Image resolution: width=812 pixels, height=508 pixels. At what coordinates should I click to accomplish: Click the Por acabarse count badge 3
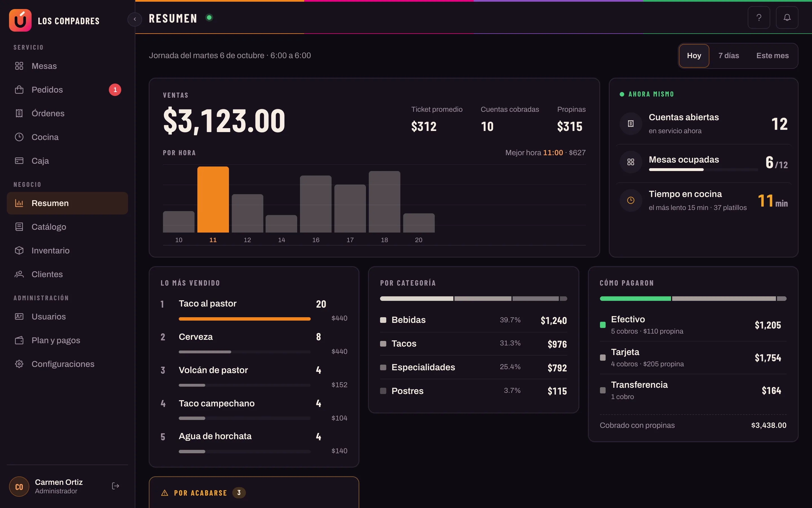pos(239,493)
